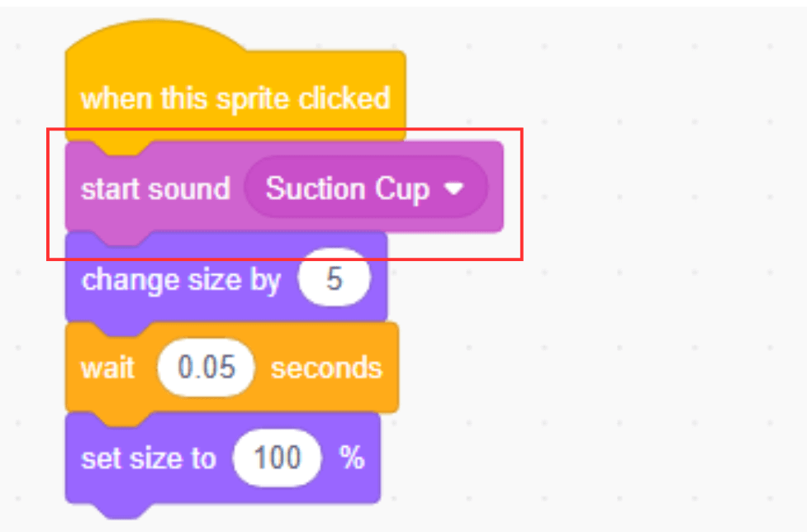Click the size percentage field showing 100
Viewport: 807px width, 532px height.
pyautogui.click(x=277, y=458)
